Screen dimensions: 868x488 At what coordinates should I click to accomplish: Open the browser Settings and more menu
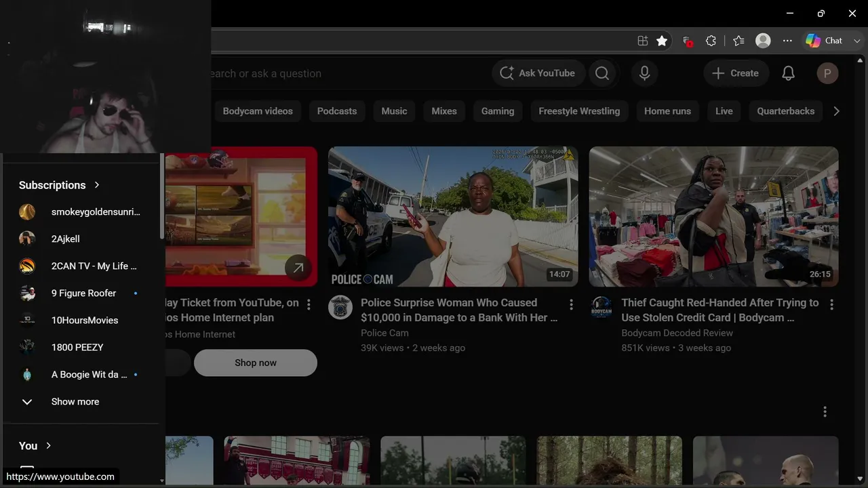coord(787,41)
